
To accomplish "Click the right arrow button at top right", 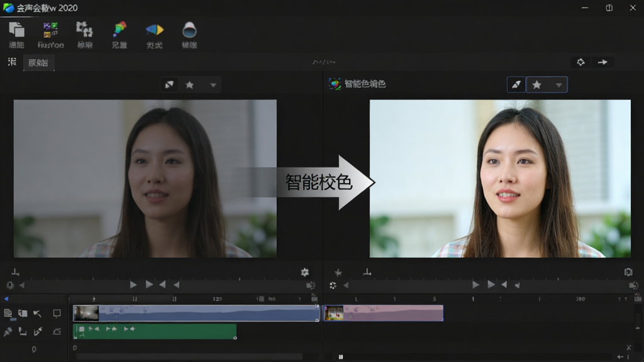I will (x=602, y=62).
